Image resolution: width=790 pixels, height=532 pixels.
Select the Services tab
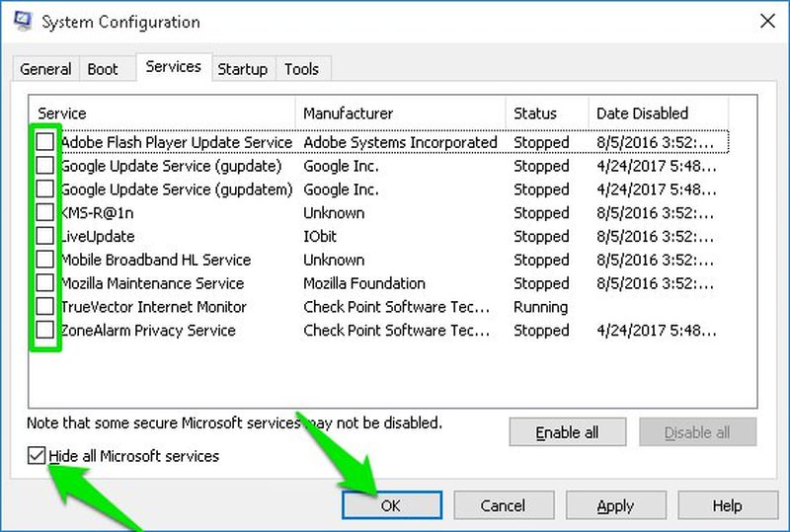click(174, 67)
